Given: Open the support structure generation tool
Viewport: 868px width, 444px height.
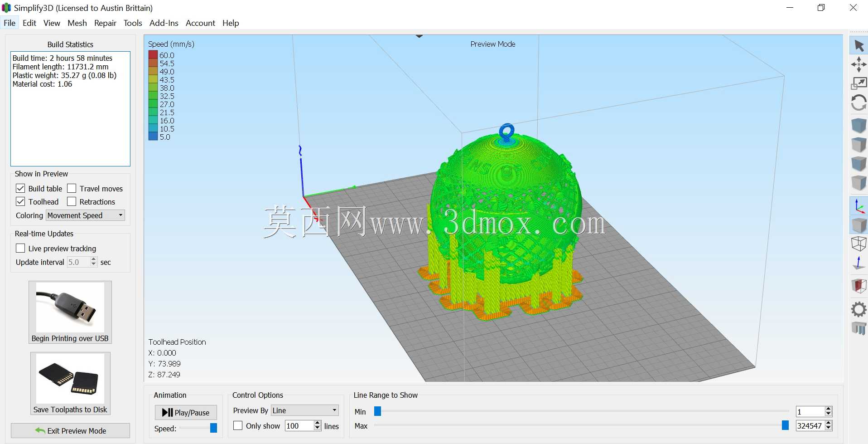Looking at the screenshot, I should 858,328.
